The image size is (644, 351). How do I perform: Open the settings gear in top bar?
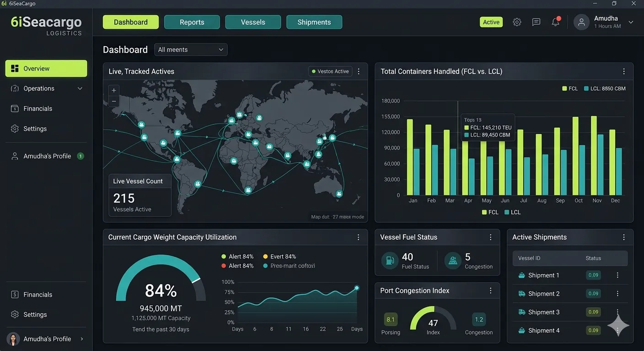click(x=517, y=22)
